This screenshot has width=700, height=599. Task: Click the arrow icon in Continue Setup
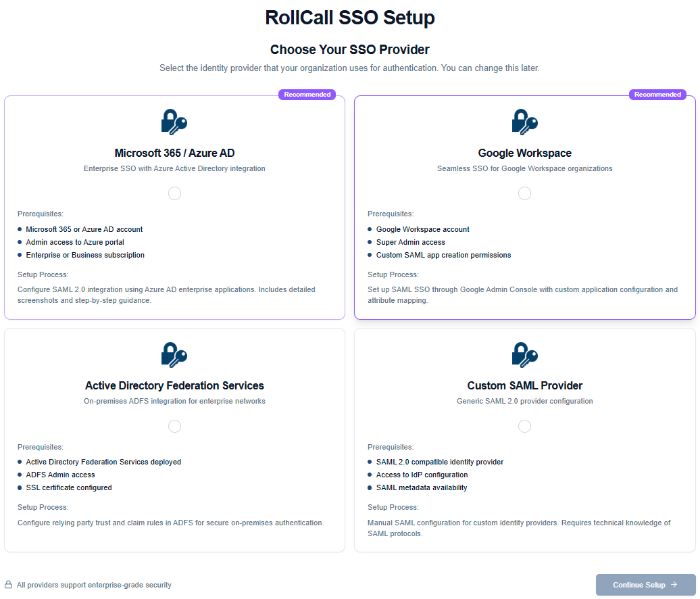pos(674,585)
